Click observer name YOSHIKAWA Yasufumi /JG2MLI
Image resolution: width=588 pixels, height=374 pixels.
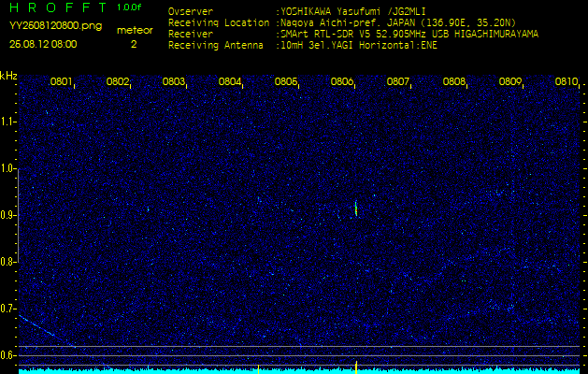(x=352, y=11)
